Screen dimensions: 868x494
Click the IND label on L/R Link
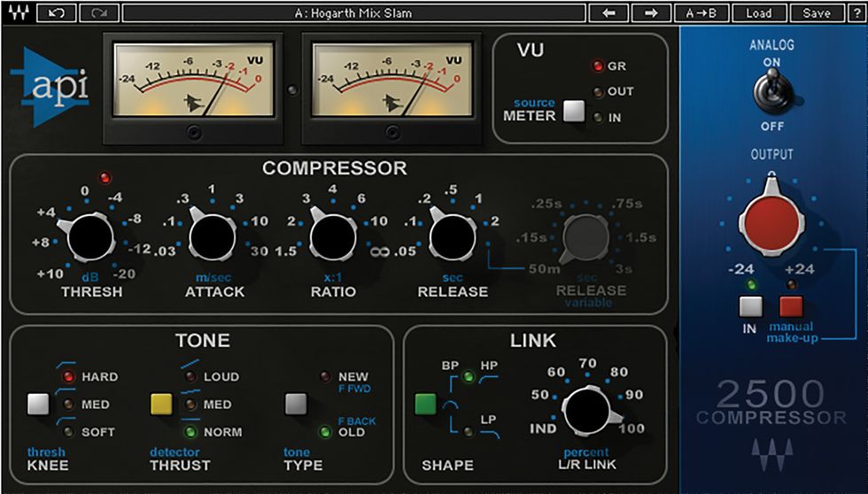[x=542, y=428]
